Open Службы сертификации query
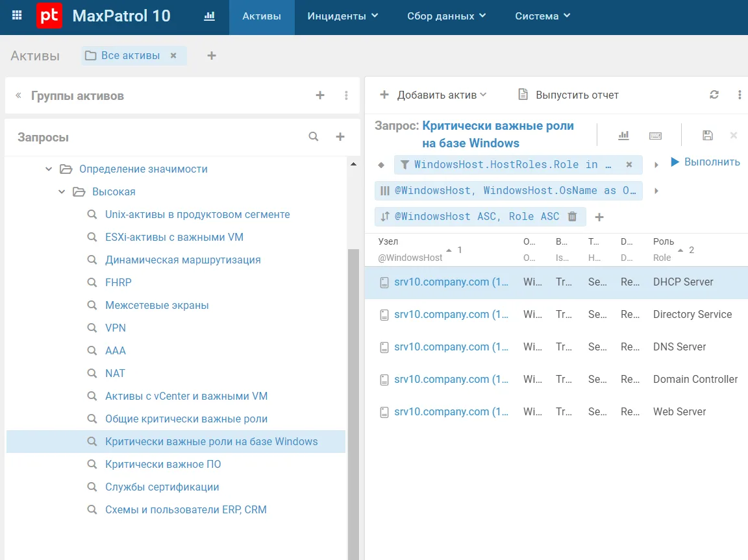 coord(162,487)
